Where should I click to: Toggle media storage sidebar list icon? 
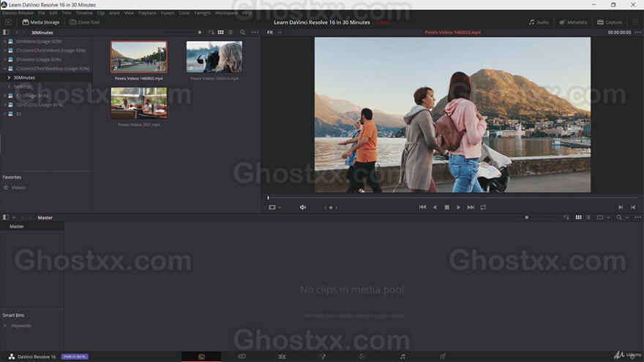(x=6, y=32)
